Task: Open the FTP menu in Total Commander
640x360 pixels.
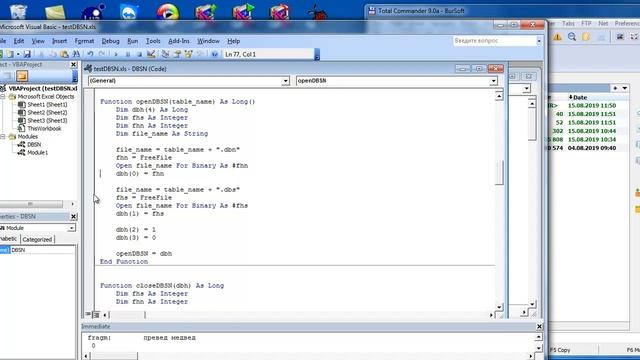Action: [587, 24]
